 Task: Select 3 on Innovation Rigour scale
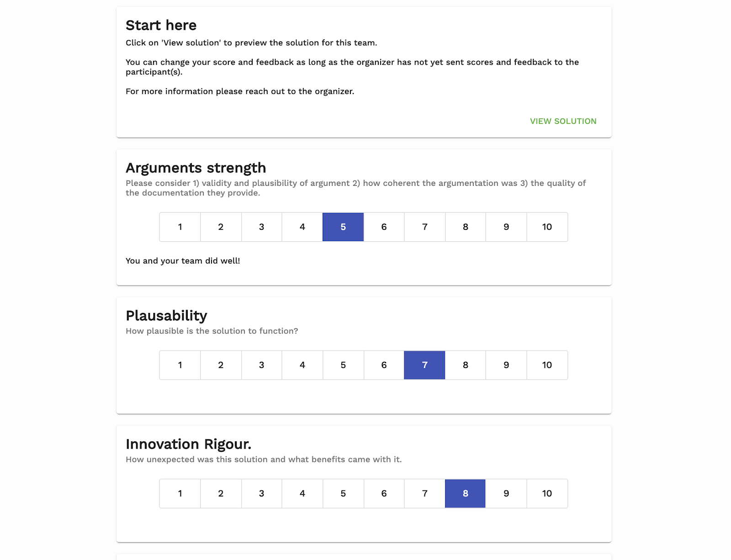pos(261,493)
